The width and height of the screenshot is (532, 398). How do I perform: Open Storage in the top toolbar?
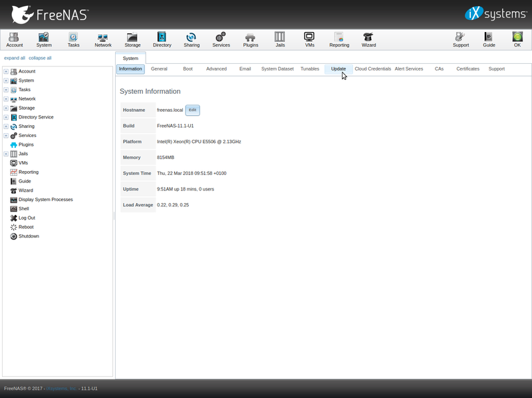pyautogui.click(x=132, y=40)
